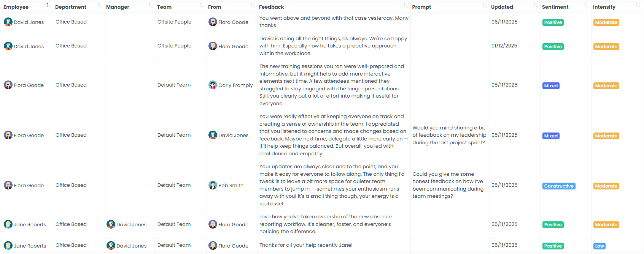The width and height of the screenshot is (644, 254).
Task: Click the sort icon on the Employee header
Action: click(48, 5)
